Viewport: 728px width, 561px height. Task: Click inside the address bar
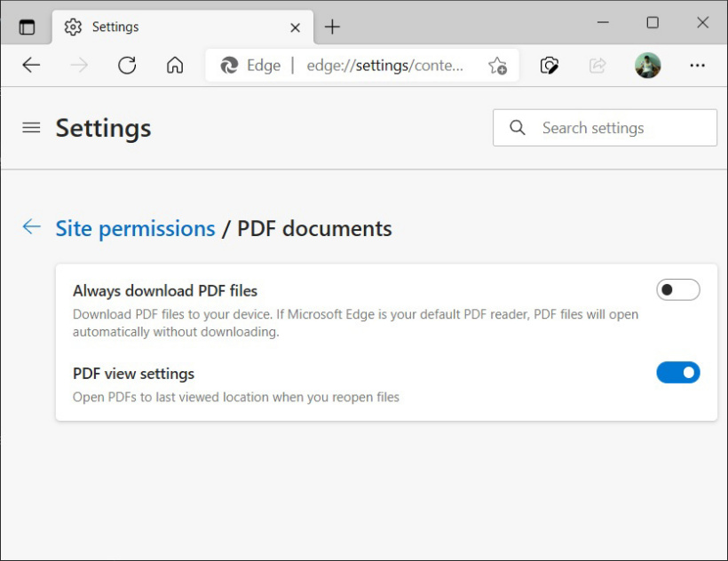click(x=382, y=65)
